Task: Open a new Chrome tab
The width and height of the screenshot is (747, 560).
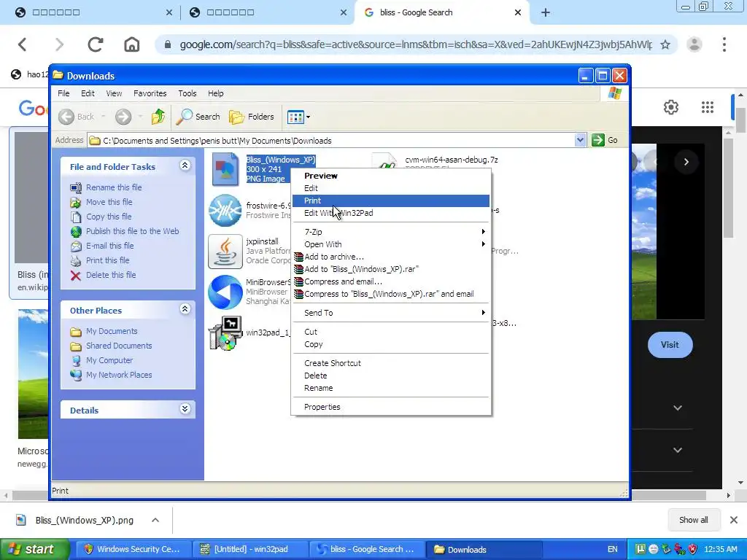Action: tap(546, 12)
